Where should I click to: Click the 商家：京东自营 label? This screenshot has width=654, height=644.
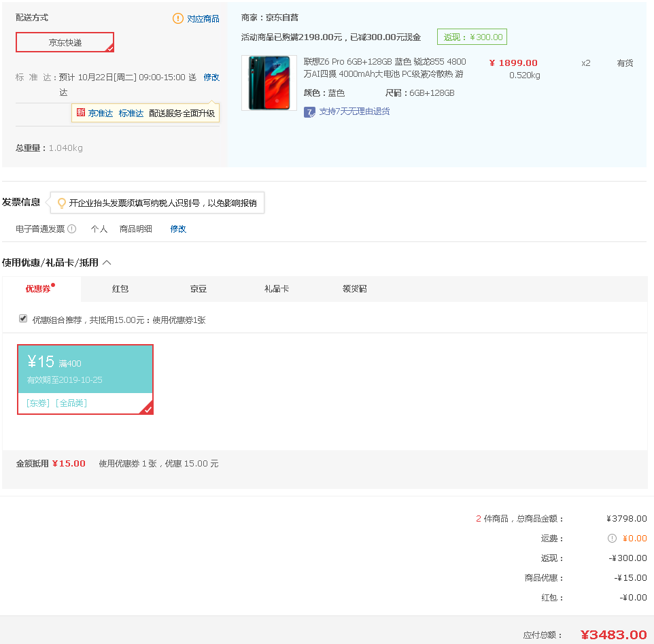tap(269, 18)
